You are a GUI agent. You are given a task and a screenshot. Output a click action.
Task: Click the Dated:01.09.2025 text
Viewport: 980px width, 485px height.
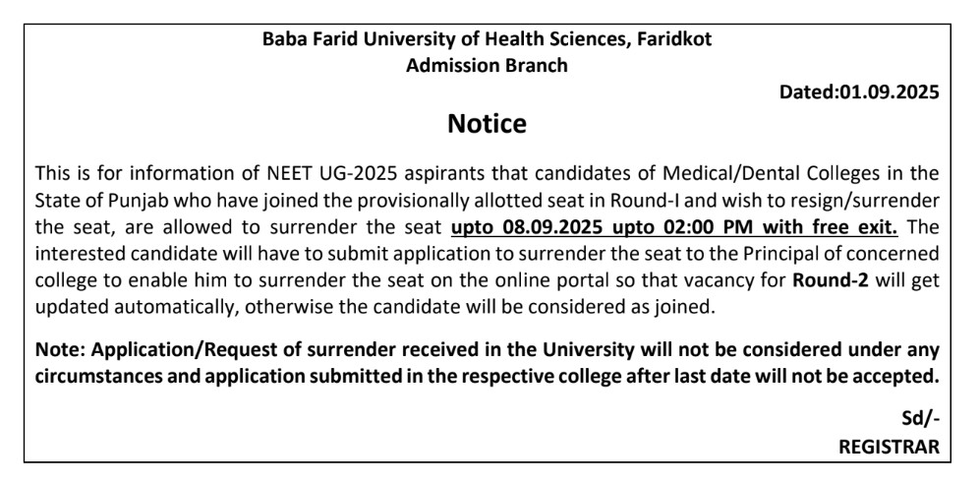[858, 92]
